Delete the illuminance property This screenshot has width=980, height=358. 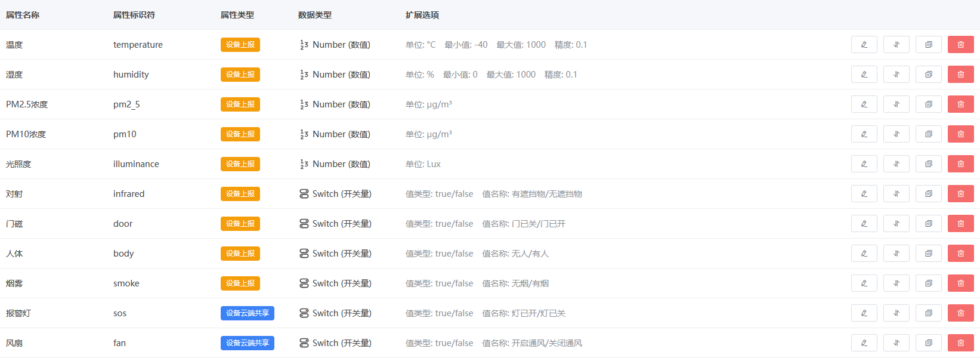[x=960, y=164]
